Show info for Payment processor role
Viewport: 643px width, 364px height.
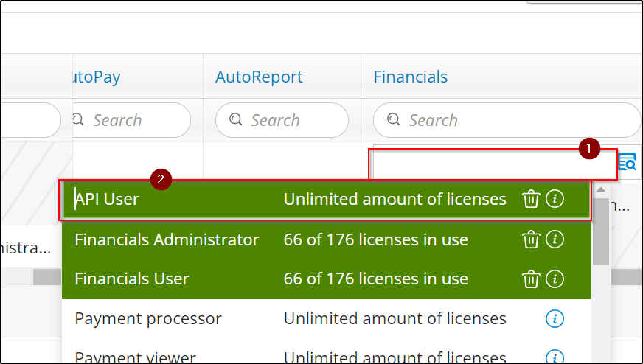point(555,318)
